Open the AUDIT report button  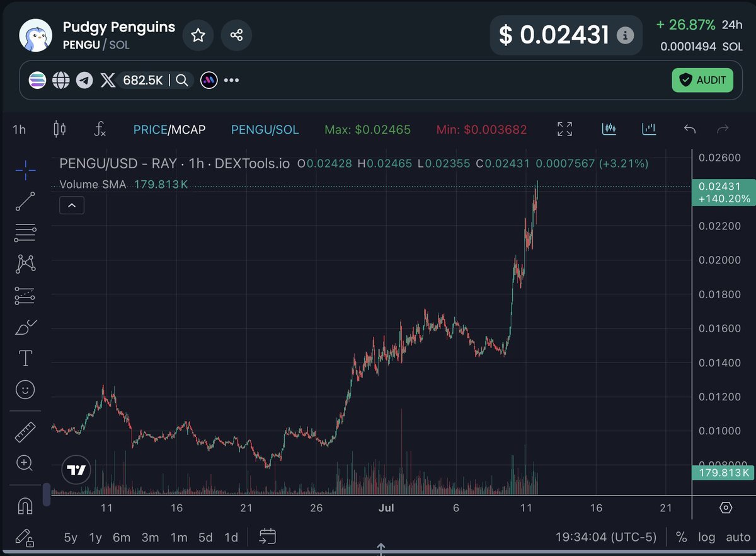pos(702,80)
